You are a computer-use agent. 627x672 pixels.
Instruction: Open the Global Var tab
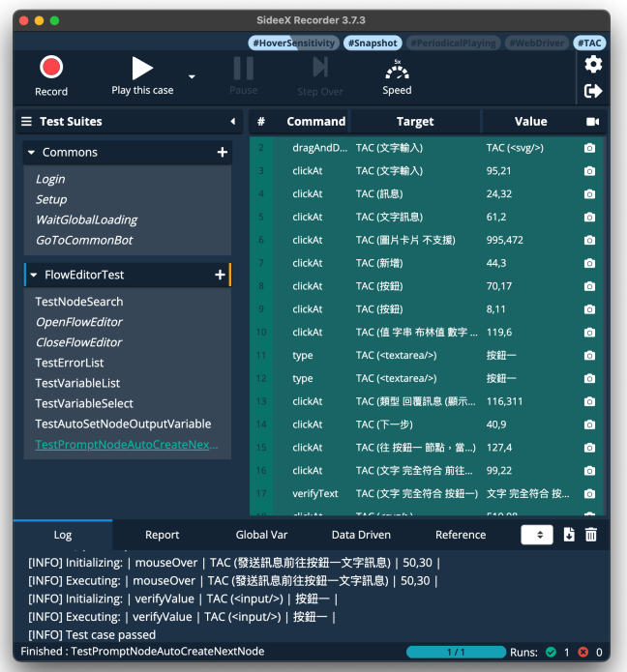[x=262, y=535]
